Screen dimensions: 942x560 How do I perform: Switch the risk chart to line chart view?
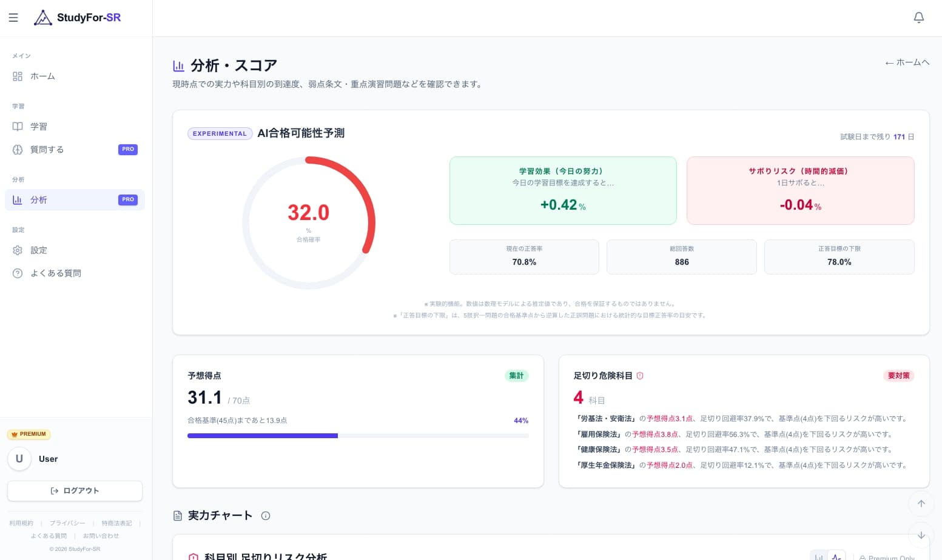point(837,556)
